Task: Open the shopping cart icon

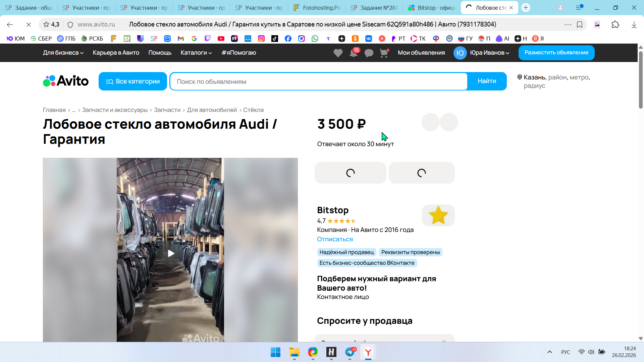Action: pos(384,53)
